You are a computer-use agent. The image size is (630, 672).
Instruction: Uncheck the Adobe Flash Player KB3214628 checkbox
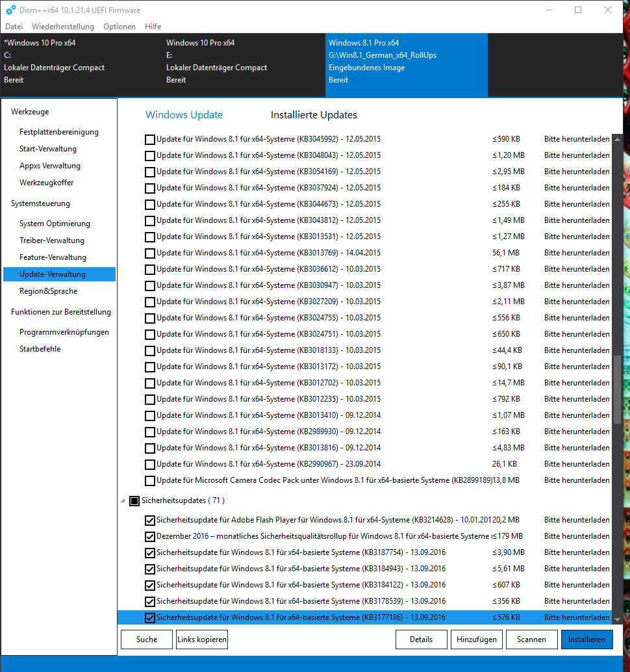[150, 521]
